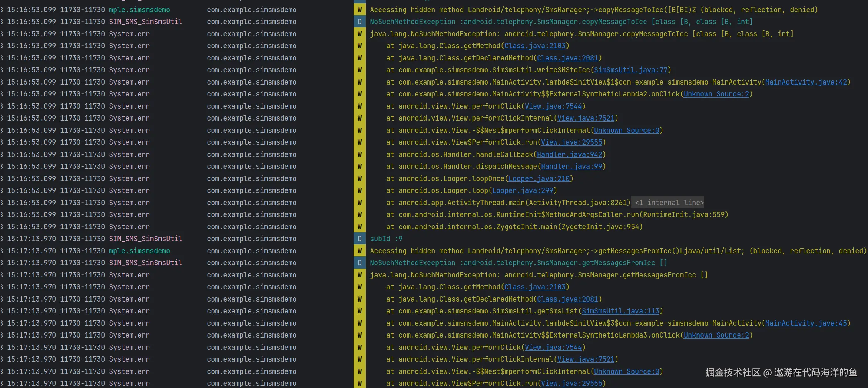Open Unknown Source:2 link for ExternalSyntheticLambda2
The width and height of the screenshot is (868, 388).
click(716, 94)
